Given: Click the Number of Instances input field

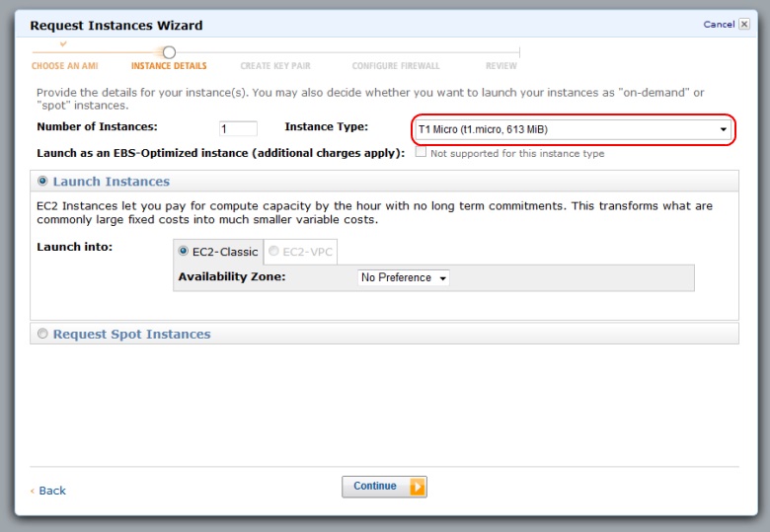Looking at the screenshot, I should [x=238, y=128].
